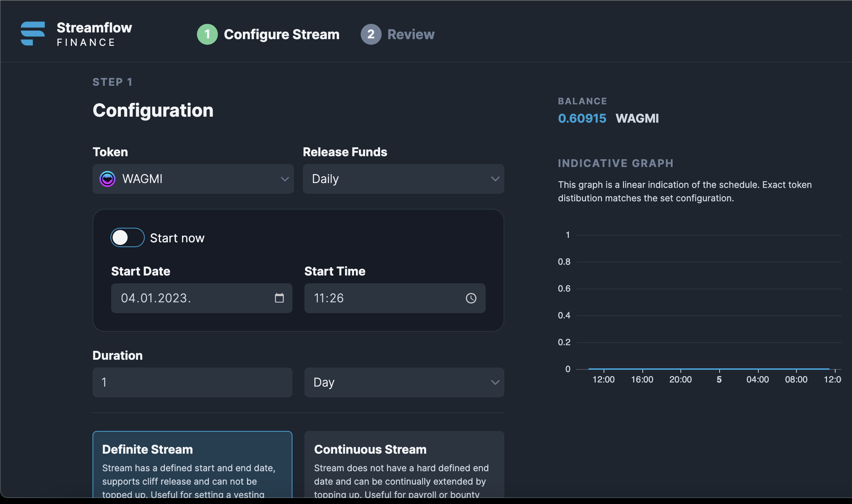852x504 pixels.
Task: Click the 20:00 label on graph axis
Action: 680,379
